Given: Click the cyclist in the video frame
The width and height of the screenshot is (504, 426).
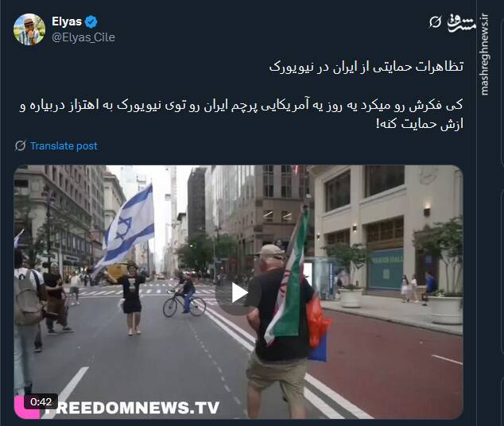Looking at the screenshot, I should click(x=184, y=296).
